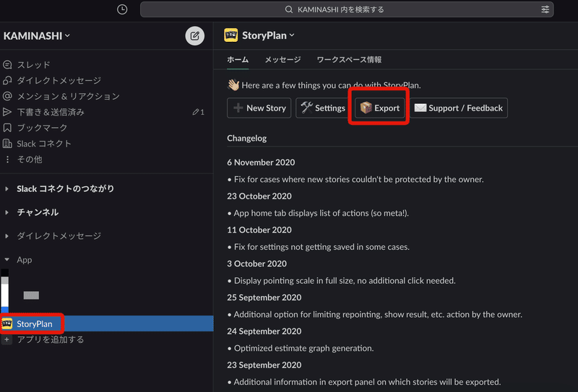Click the 6 November 2020 changelog date

tap(261, 162)
